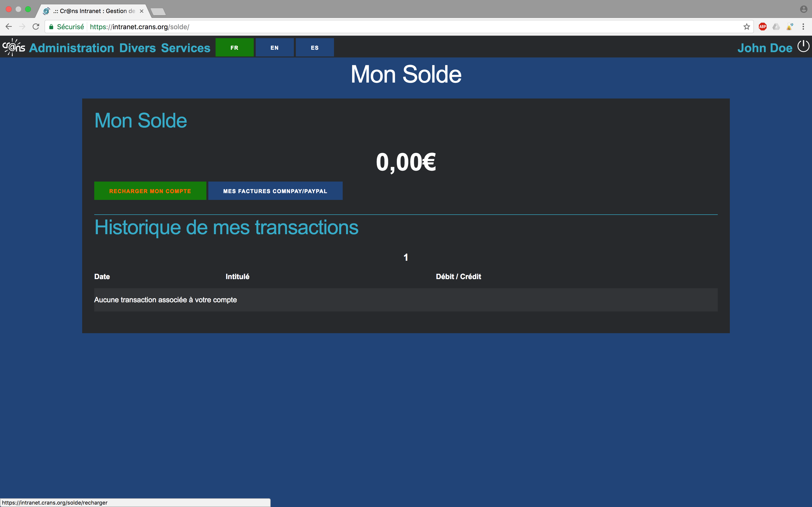Click the Google Drive extension icon
Screen dimensions: 812x507
[x=776, y=27]
